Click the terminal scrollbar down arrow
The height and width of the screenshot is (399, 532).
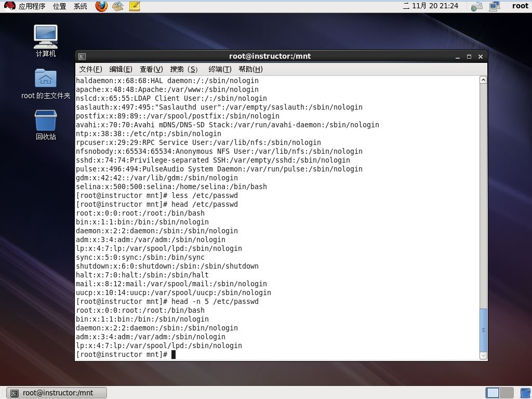(x=484, y=355)
